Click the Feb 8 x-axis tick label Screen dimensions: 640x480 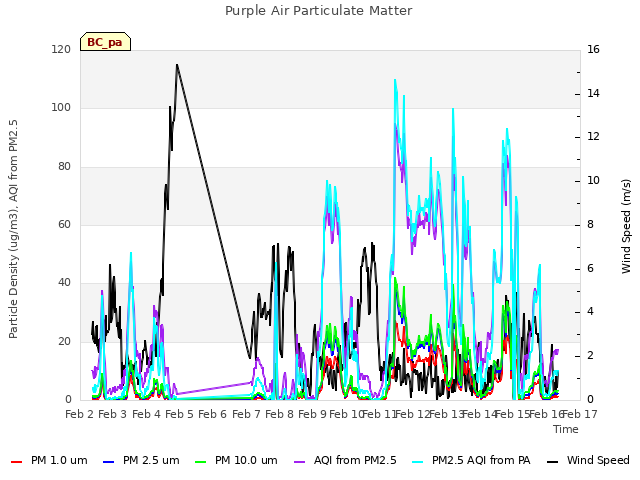coord(279,414)
